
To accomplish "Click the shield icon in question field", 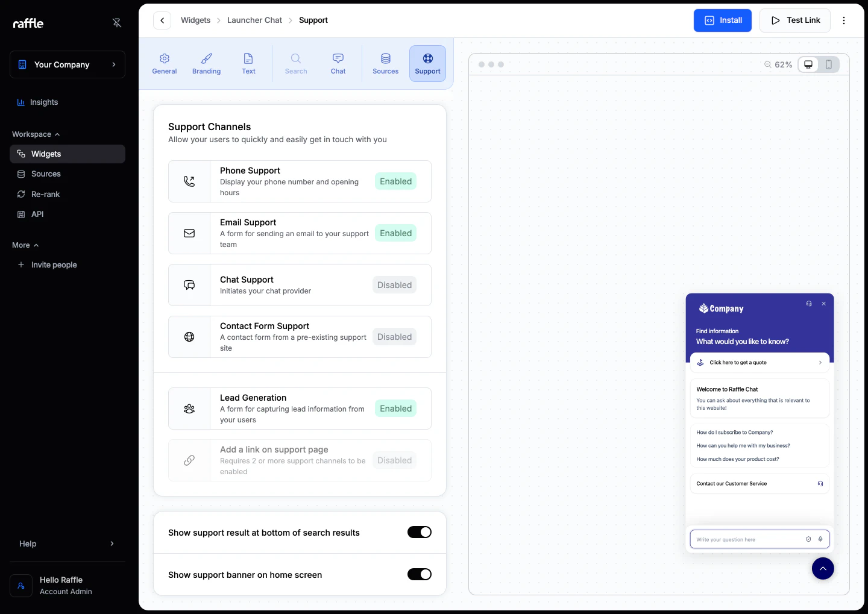I will 808,539.
